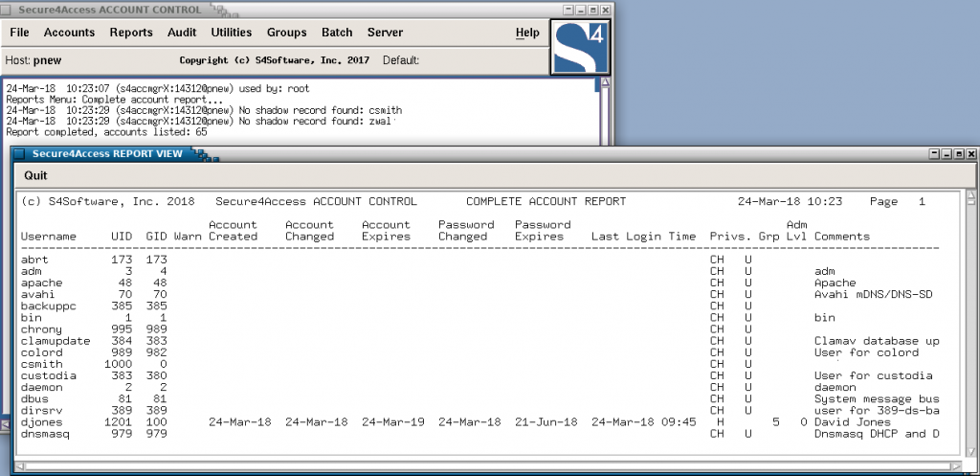The width and height of the screenshot is (980, 476).
Task: Open the Utilities menu
Action: [x=232, y=33]
